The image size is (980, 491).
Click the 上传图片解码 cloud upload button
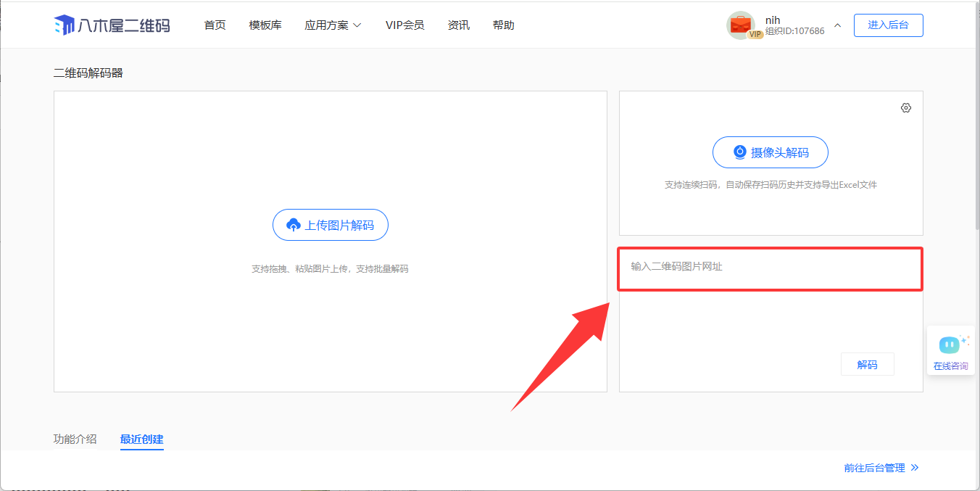[330, 225]
